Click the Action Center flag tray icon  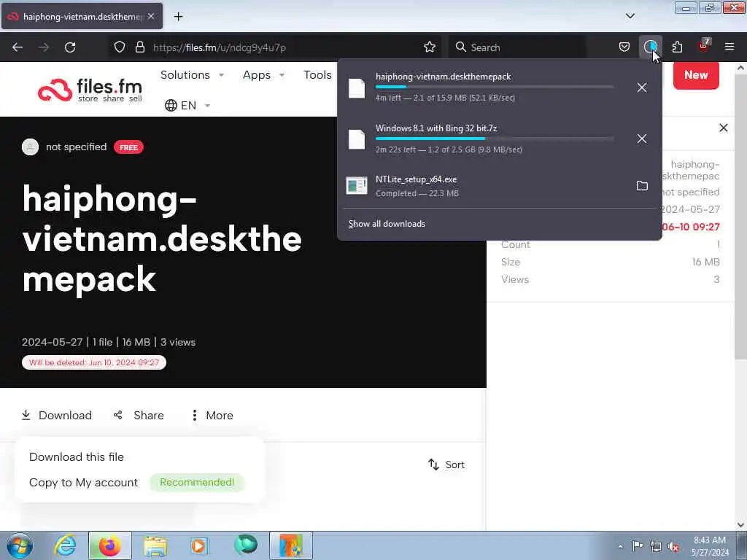(x=638, y=546)
